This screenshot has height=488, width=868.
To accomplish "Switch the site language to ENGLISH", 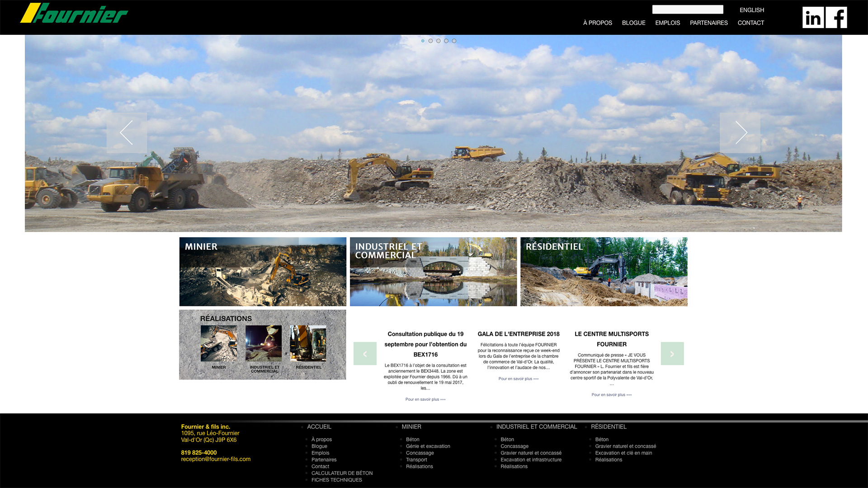I will pyautogui.click(x=751, y=9).
